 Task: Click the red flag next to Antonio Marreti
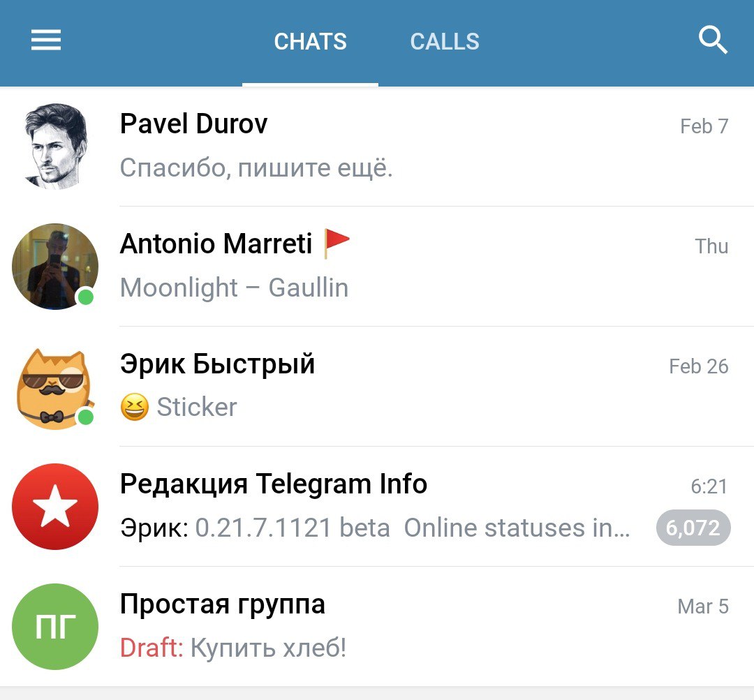click(x=337, y=243)
